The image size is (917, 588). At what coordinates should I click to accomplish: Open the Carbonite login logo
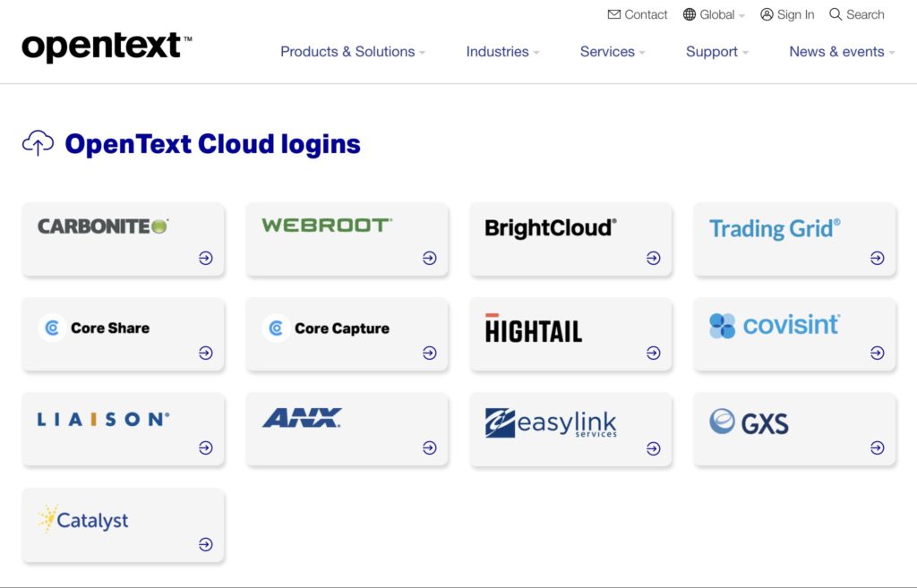click(103, 226)
